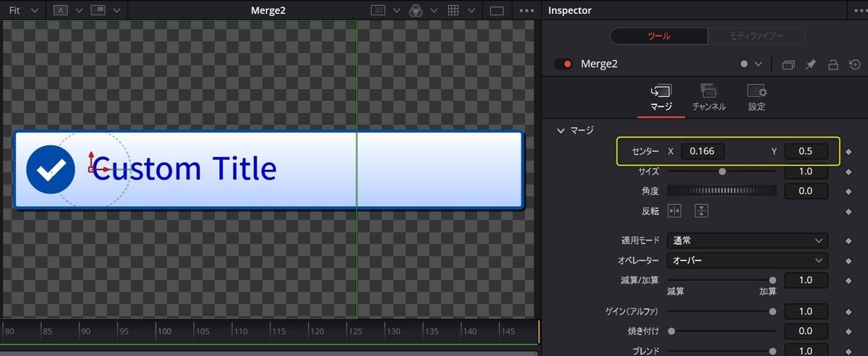Click the 焼き付け slider handle
868x356 pixels.
coord(671,331)
